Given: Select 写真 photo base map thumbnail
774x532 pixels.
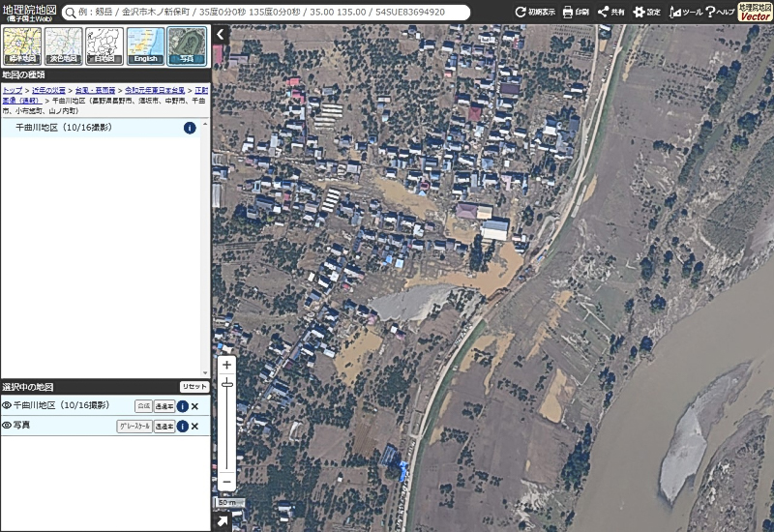Looking at the screenshot, I should (187, 45).
